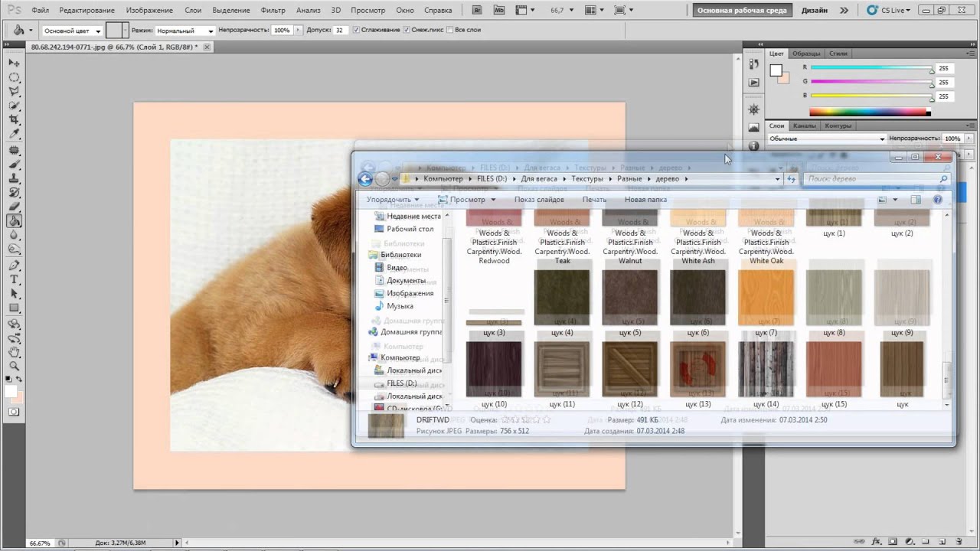Select FILES (D:) in Explorer sidebar

point(401,383)
